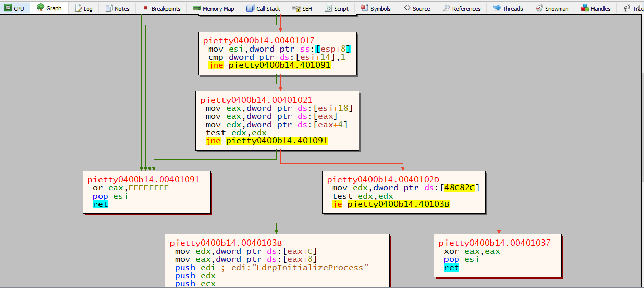Click jne instruction in node 00401021
This screenshot has height=288, width=644.
(x=266, y=141)
